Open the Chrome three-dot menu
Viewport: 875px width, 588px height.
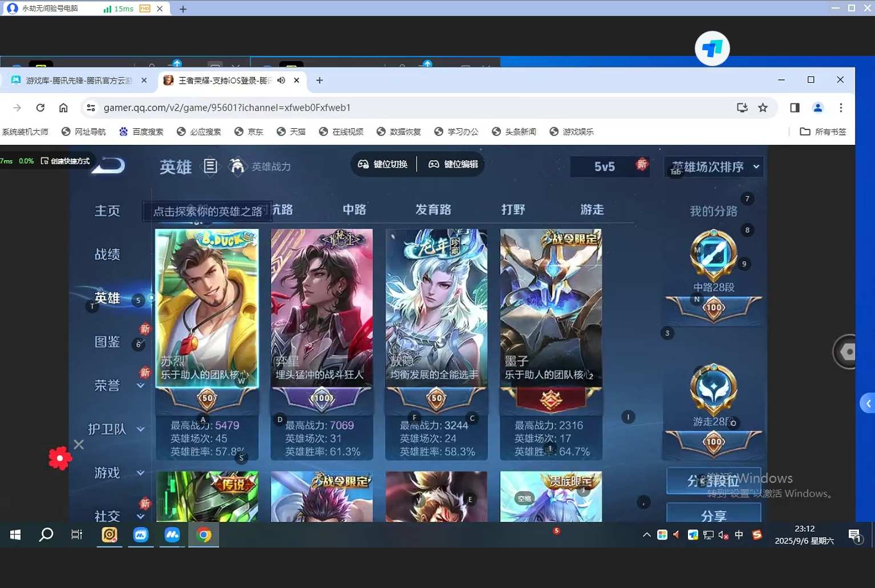click(x=841, y=108)
